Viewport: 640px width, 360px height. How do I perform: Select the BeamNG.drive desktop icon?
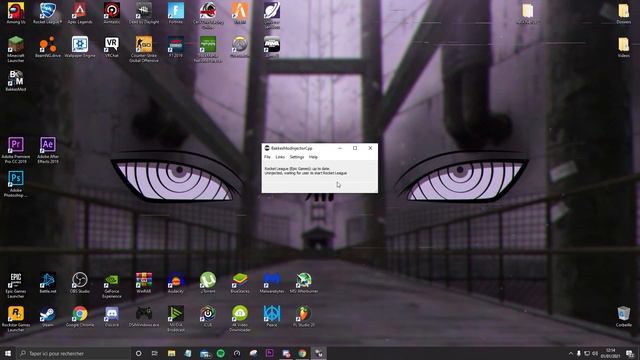[48, 47]
